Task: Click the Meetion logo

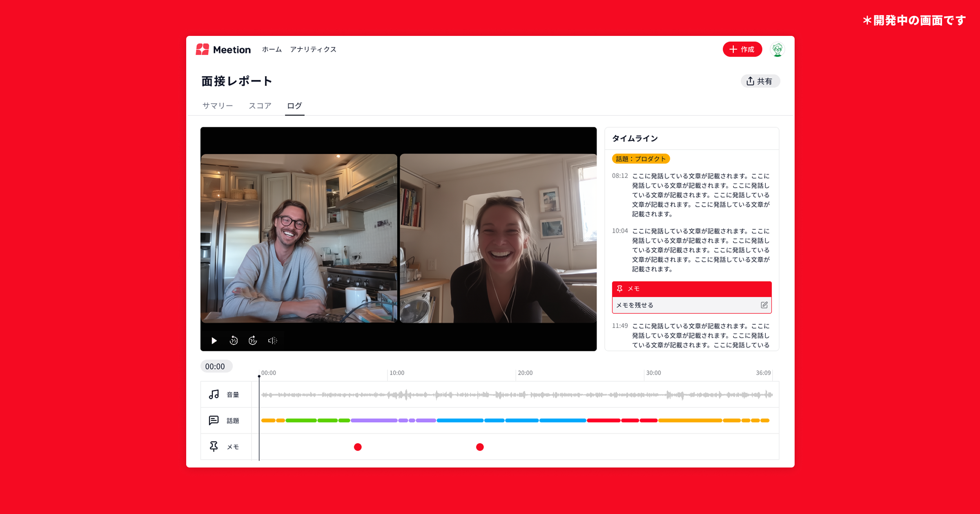Action: point(223,50)
